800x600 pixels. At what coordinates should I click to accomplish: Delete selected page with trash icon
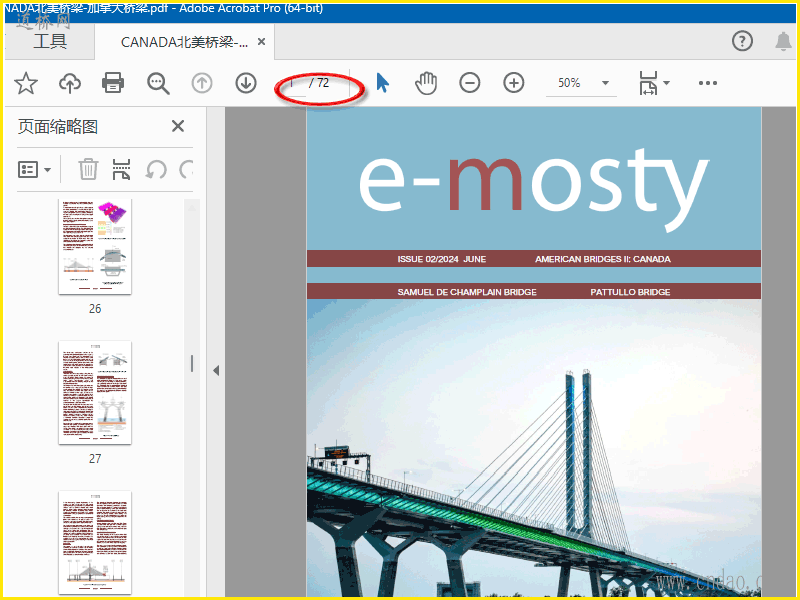[88, 169]
